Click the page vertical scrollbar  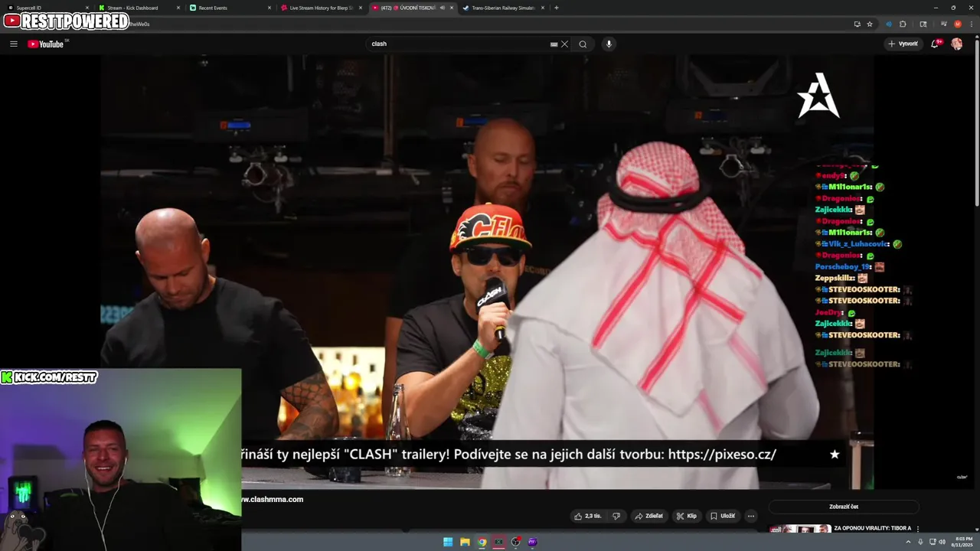point(977,122)
